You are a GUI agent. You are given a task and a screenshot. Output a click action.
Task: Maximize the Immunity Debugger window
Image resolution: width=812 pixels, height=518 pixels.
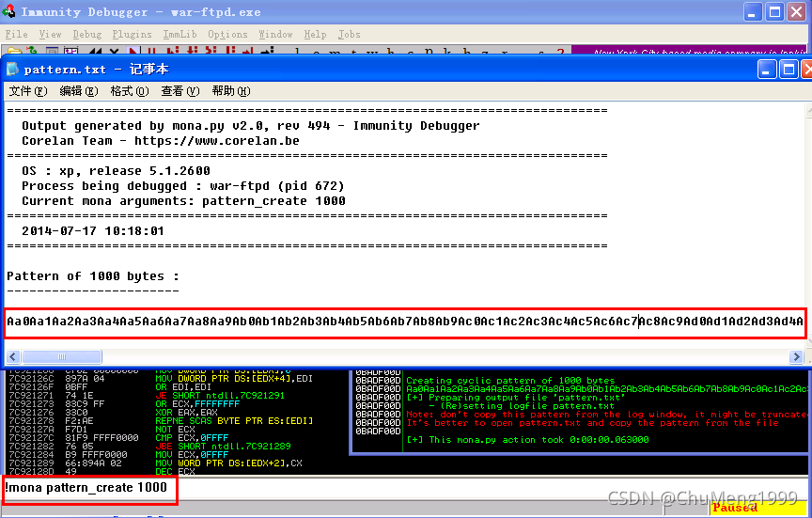(774, 11)
